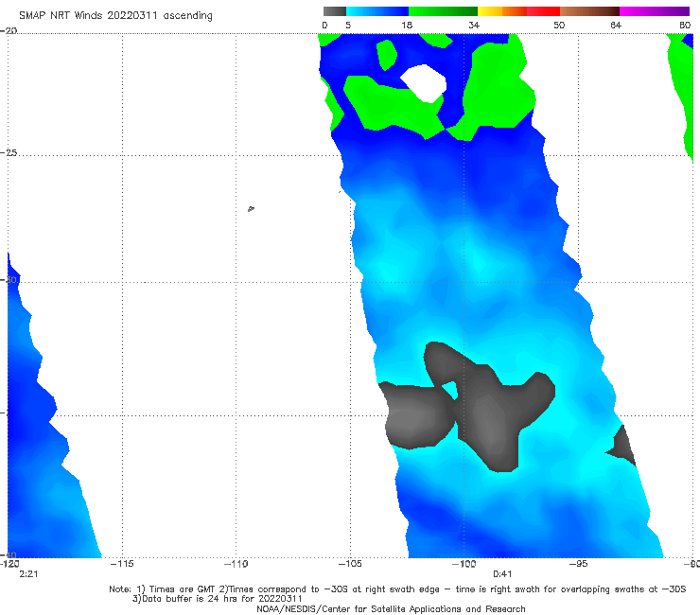Click colorbar label '34'
Image resolution: width=700 pixels, height=615 pixels.
pyautogui.click(x=474, y=26)
